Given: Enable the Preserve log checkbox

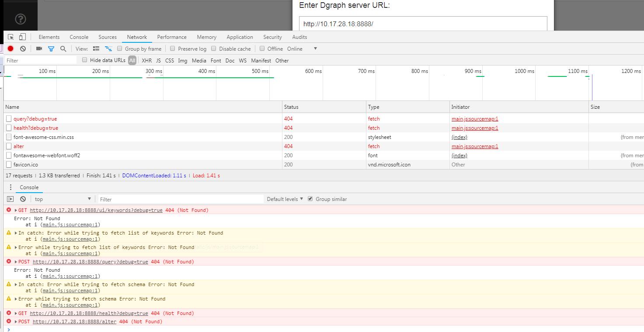Looking at the screenshot, I should 172,48.
